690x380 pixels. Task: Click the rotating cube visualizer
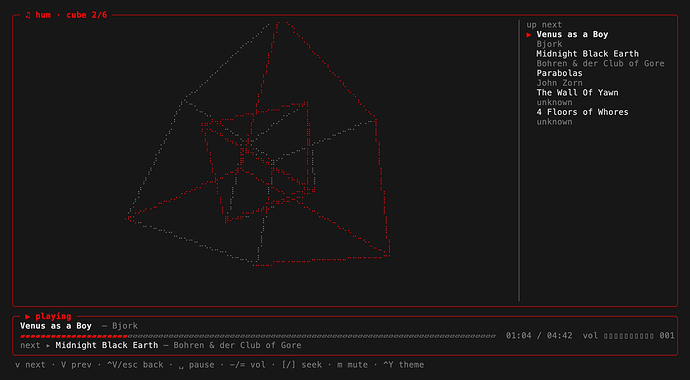coord(258,144)
